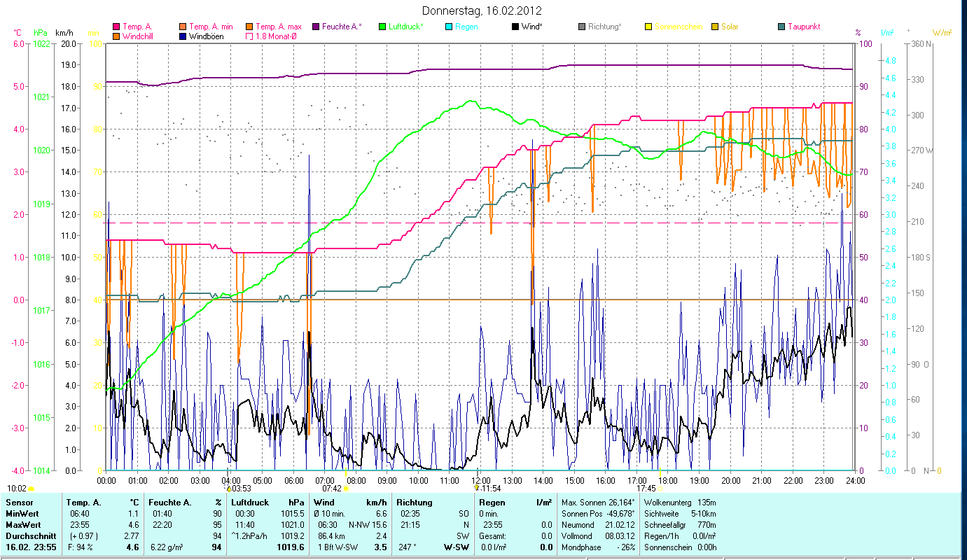Click the black Wind* legend square

pyautogui.click(x=515, y=27)
